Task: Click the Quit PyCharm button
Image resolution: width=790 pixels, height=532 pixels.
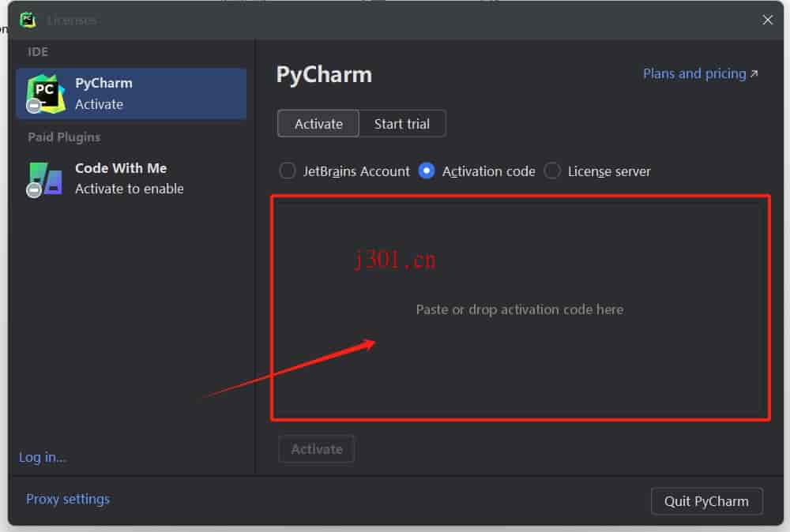Action: pyautogui.click(x=706, y=501)
